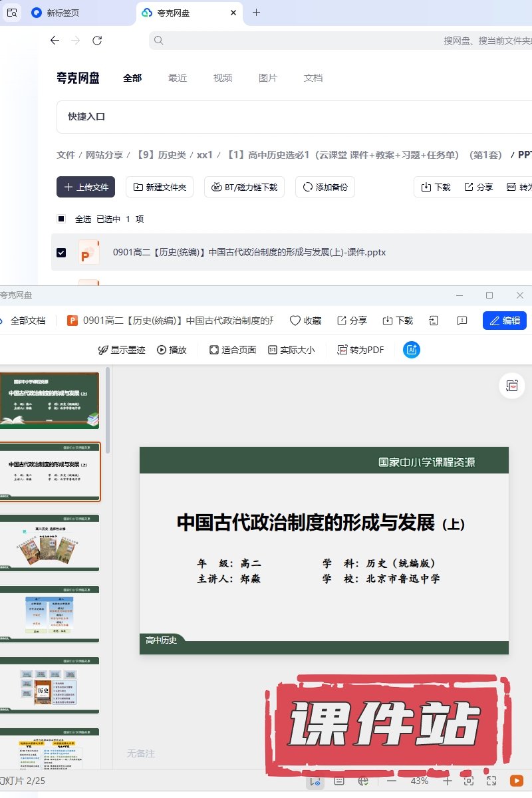Zoom in with the plus button

(x=448, y=781)
